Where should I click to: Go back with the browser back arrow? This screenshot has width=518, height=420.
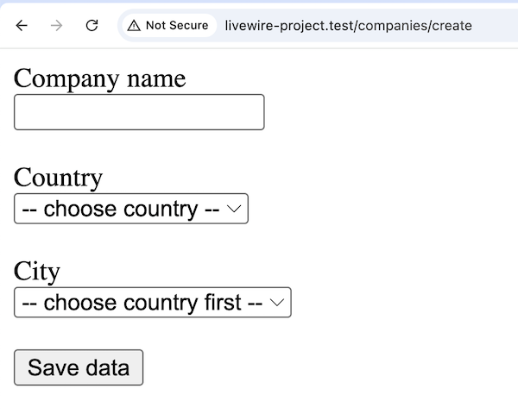(x=22, y=25)
